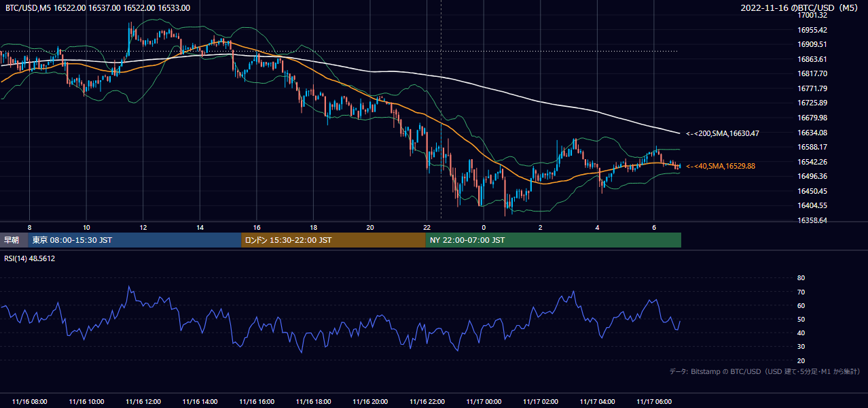Click hour label 8 under price chart

click(29, 227)
